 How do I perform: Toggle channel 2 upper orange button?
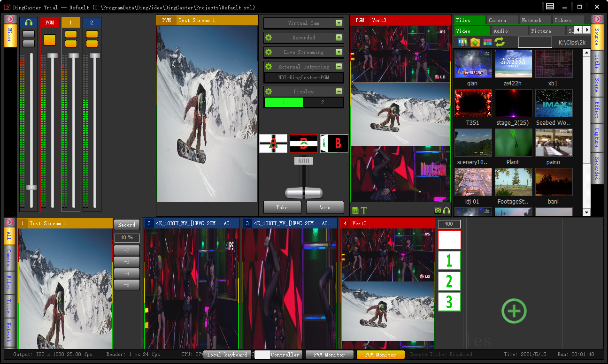[x=92, y=34]
